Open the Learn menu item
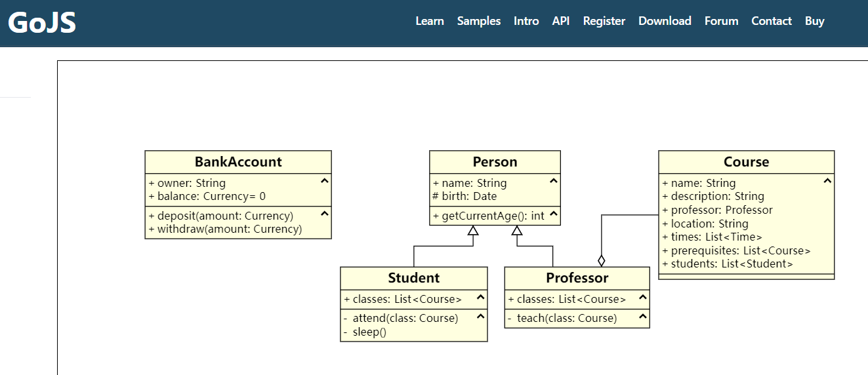The image size is (868, 375). click(x=430, y=21)
